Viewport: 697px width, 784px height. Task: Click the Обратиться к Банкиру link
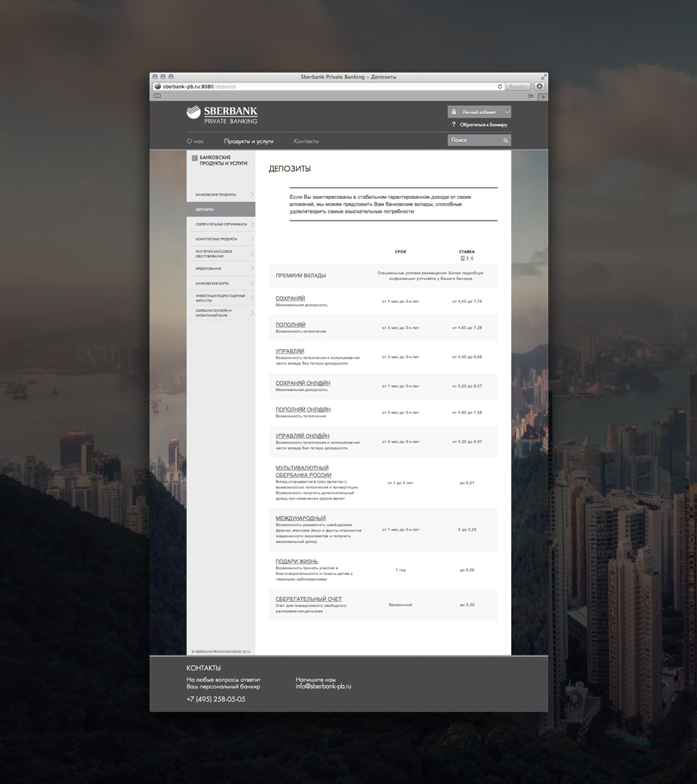[x=484, y=125]
